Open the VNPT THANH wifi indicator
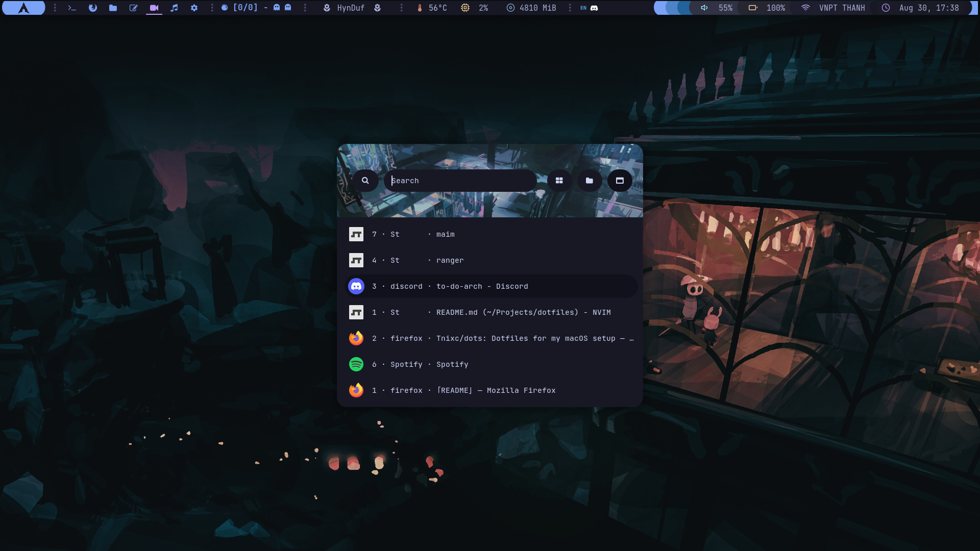Screen dimensions: 980x551 click(833, 8)
